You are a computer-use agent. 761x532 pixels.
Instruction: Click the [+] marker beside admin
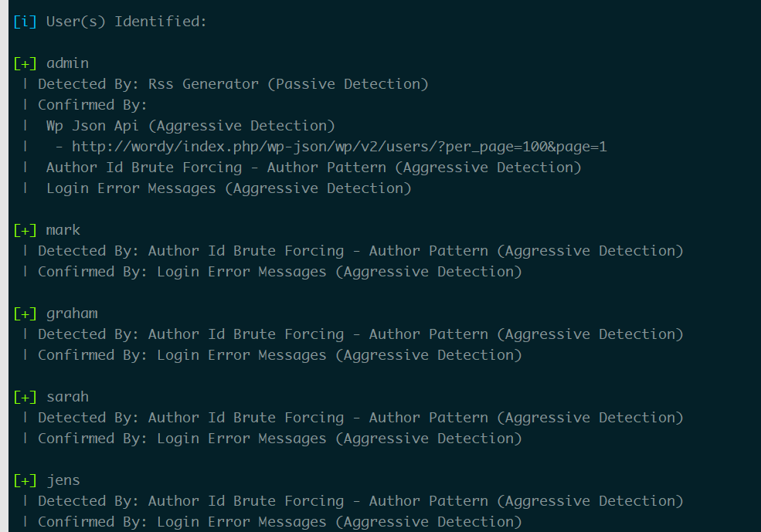click(25, 63)
